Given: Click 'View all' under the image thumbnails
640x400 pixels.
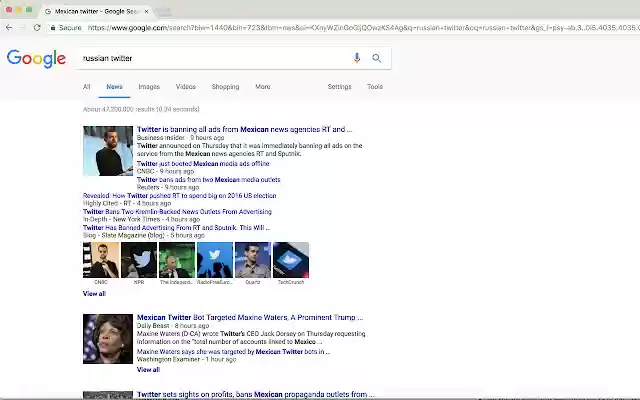Looking at the screenshot, I should point(94,293).
